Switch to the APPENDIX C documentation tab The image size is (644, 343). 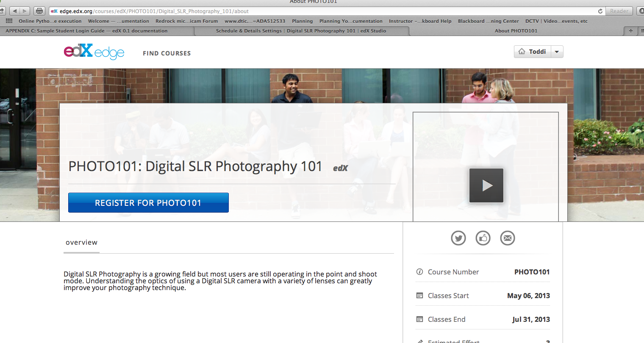tap(86, 31)
